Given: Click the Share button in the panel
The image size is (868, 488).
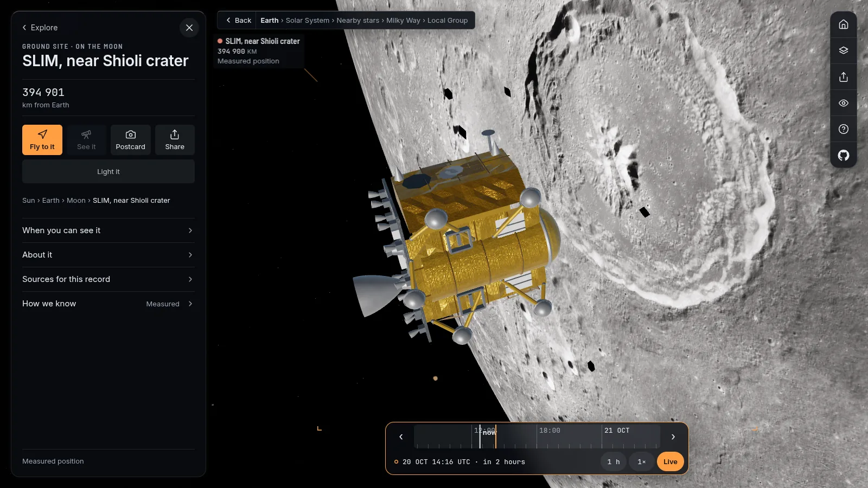Looking at the screenshot, I should click(175, 140).
